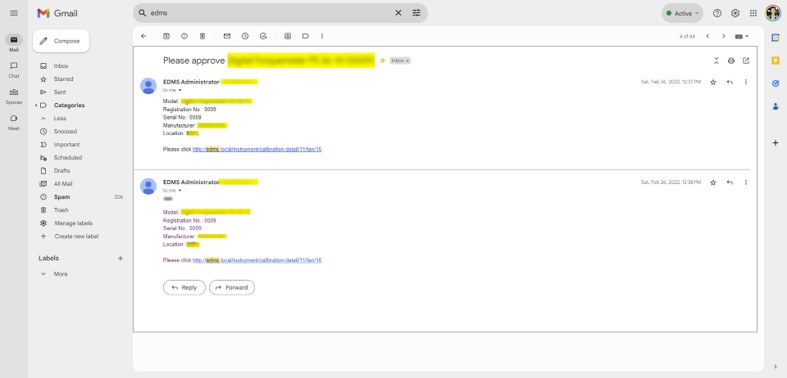The height and width of the screenshot is (378, 787).
Task: Open Google Tasks side panel
Action: tap(775, 83)
